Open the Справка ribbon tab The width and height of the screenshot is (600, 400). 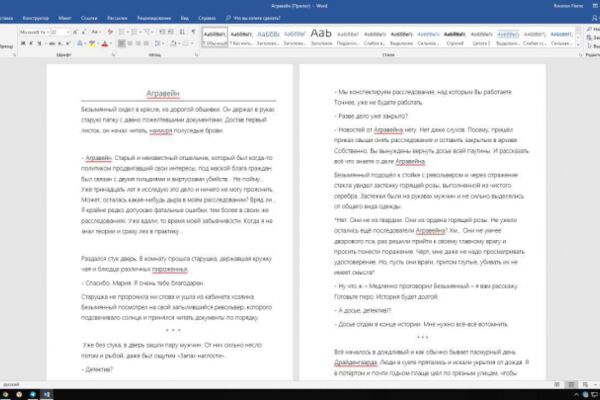coord(207,18)
